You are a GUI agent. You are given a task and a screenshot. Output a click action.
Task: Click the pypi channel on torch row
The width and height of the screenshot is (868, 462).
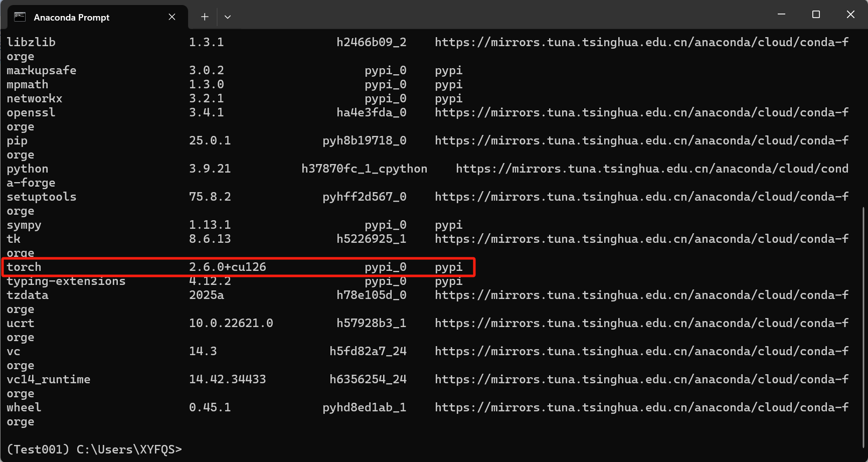point(449,267)
